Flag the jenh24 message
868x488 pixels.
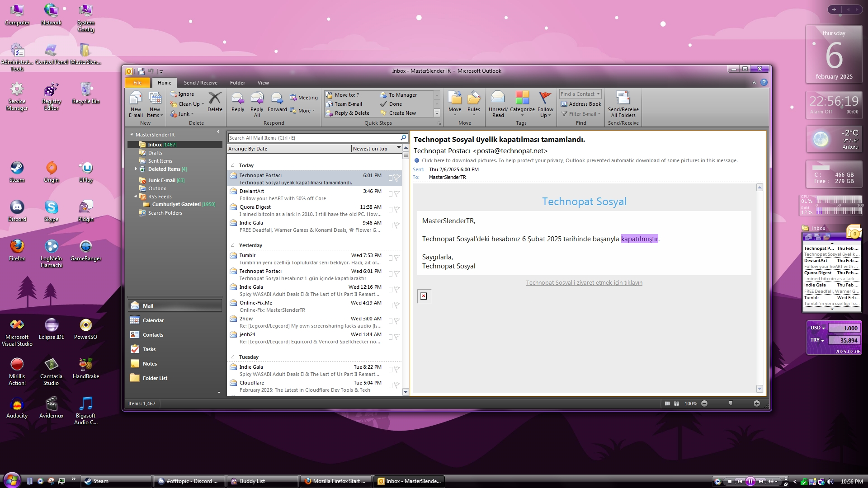click(396, 337)
